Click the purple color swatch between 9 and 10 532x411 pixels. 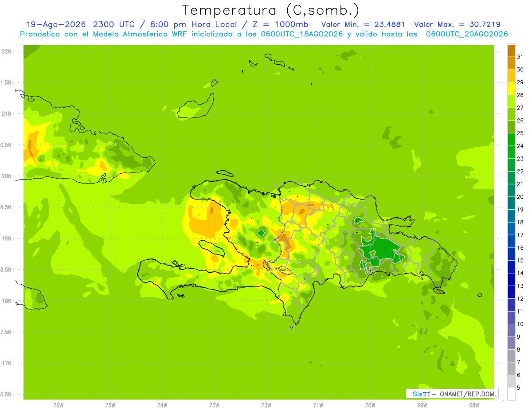click(511, 330)
